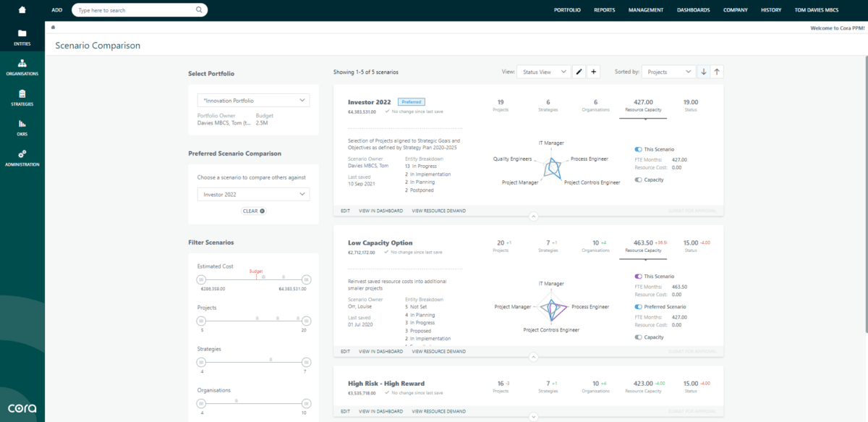Grab Estimated Cost slider minimum handle
Image resolution: width=868 pixels, height=422 pixels.
202,279
